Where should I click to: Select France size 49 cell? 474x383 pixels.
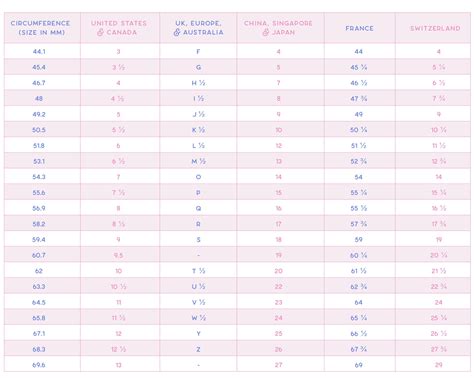(359, 114)
